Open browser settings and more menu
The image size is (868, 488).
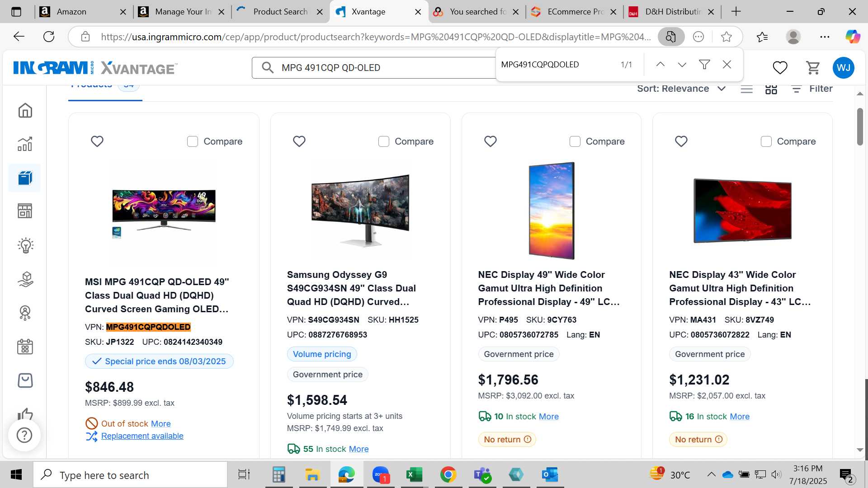click(x=825, y=37)
